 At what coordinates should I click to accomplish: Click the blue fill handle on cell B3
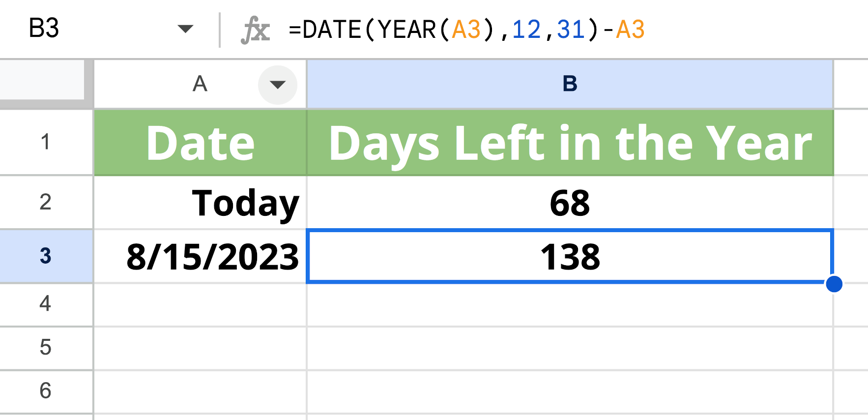[833, 283]
